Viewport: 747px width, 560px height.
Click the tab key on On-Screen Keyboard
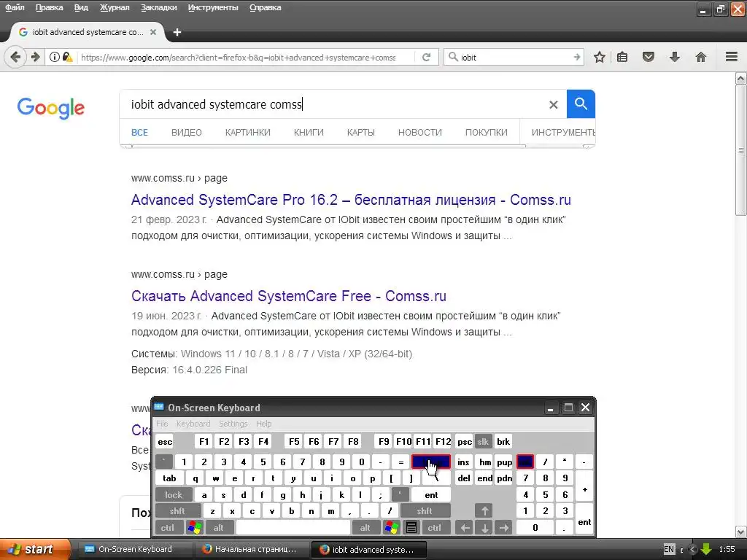[169, 478]
